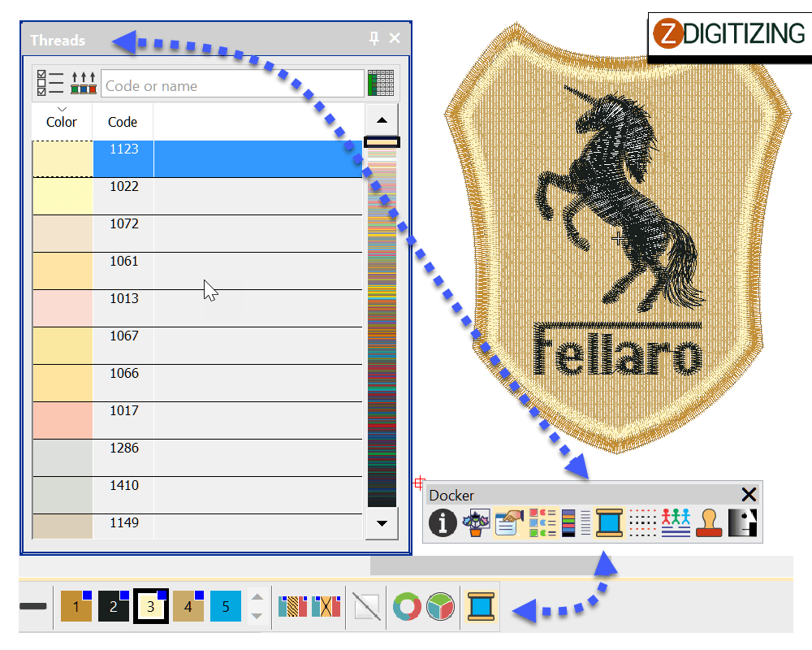812x650 pixels.
Task: Click the Design Information icon in Docker
Action: 443,522
